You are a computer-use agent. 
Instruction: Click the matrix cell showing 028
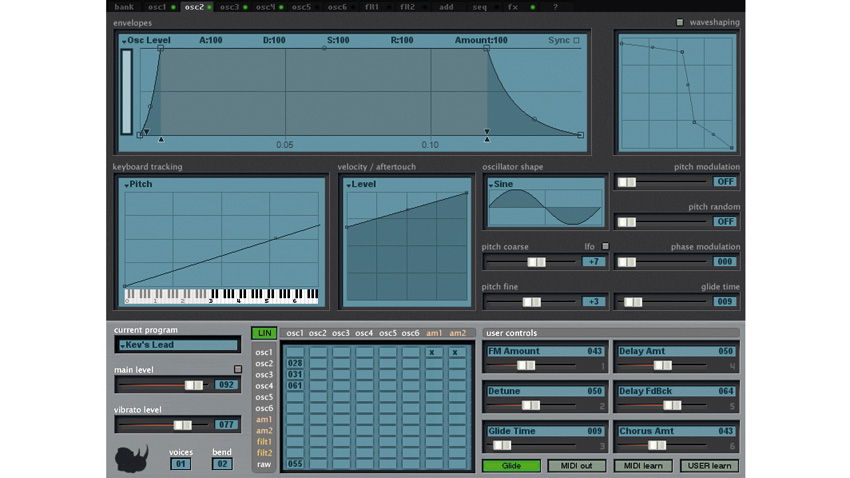point(295,363)
